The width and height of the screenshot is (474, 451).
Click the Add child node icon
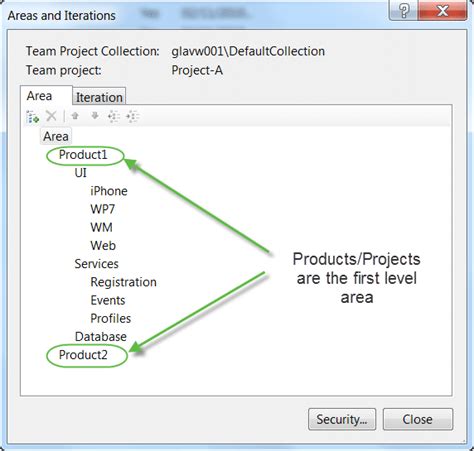[32, 117]
